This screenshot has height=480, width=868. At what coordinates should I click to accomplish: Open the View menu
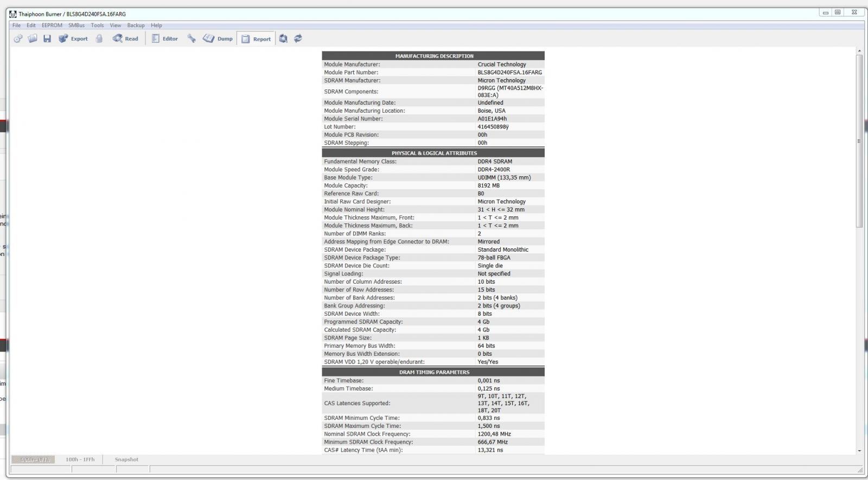pos(116,25)
